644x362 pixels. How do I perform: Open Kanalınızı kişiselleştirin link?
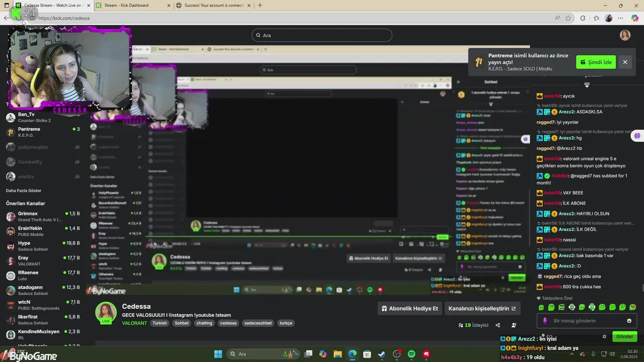482,308
